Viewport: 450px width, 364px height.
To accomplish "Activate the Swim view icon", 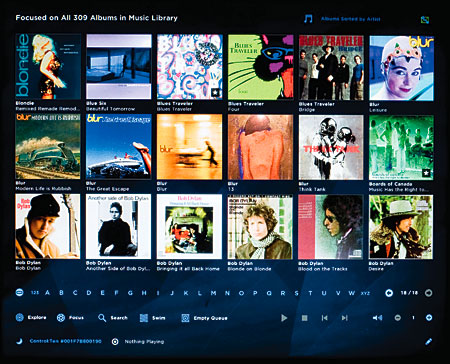I will [x=144, y=318].
